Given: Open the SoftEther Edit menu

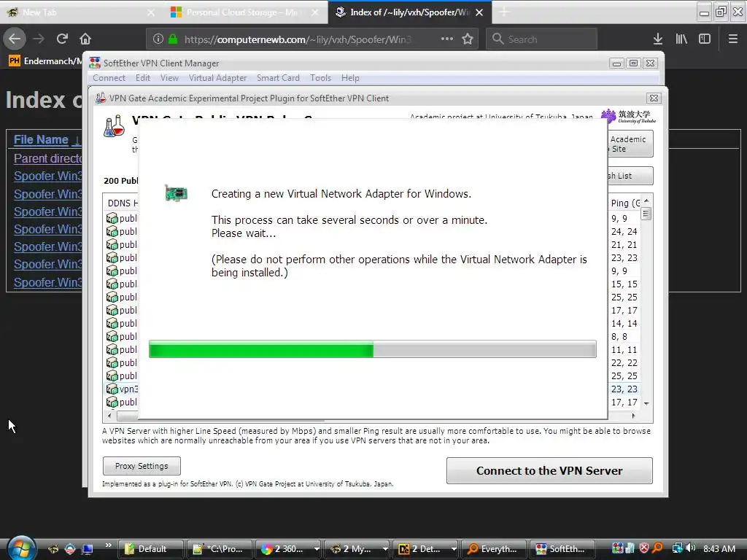Looking at the screenshot, I should [143, 77].
